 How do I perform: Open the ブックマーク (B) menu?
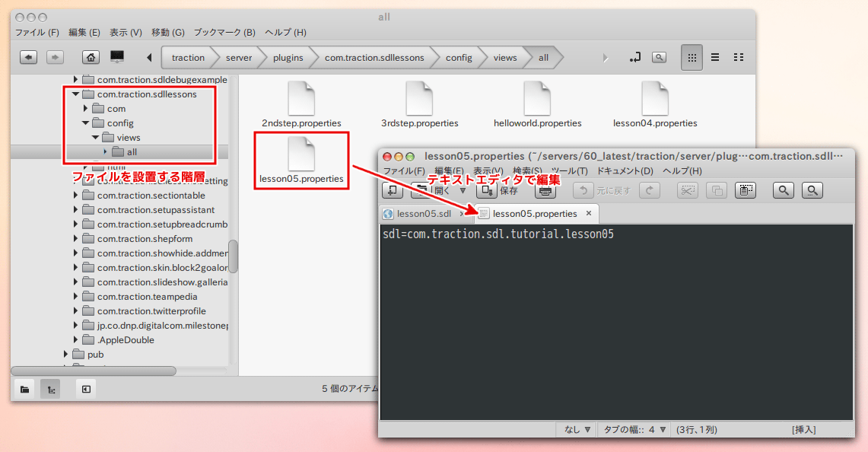coord(224,33)
